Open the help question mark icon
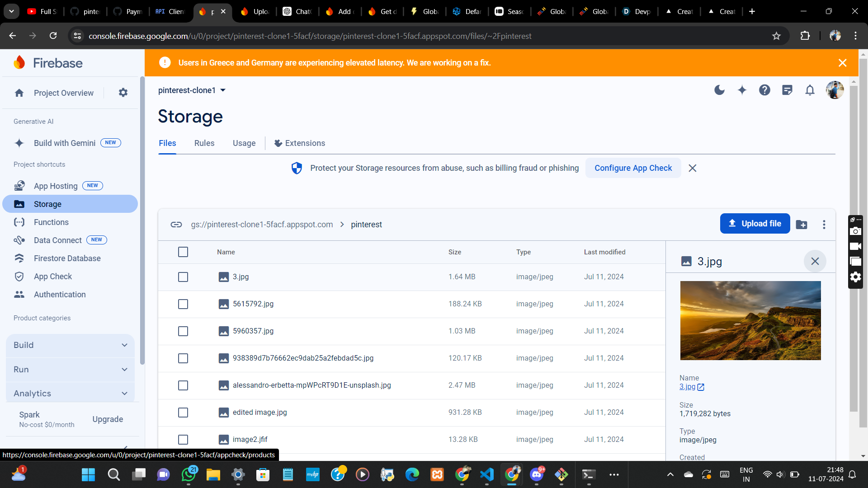Screen dimensions: 868x488 point(764,90)
